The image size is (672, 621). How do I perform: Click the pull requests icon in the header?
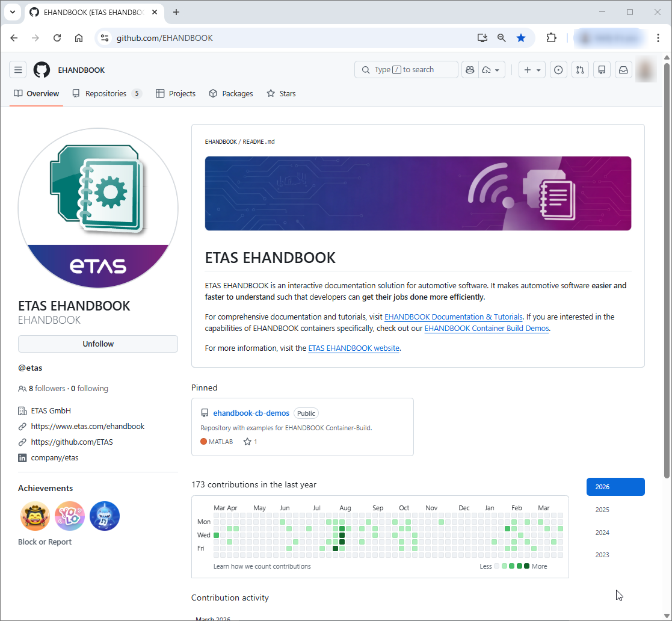point(580,69)
